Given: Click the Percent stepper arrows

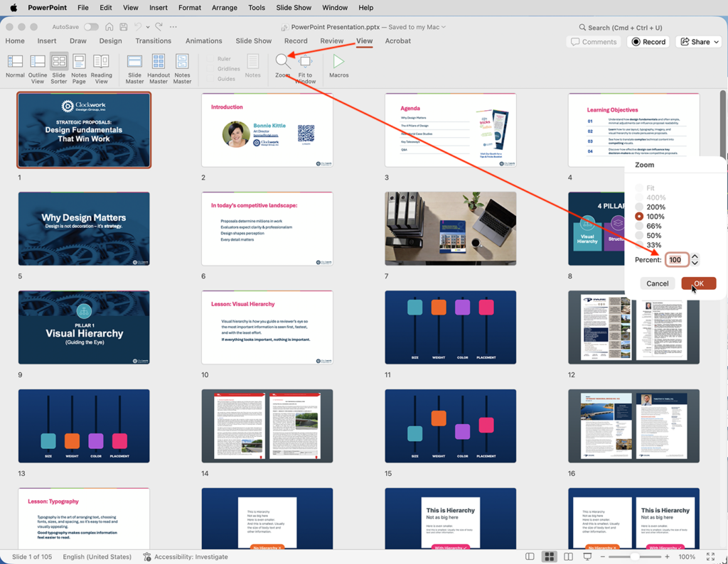Looking at the screenshot, I should coord(695,260).
